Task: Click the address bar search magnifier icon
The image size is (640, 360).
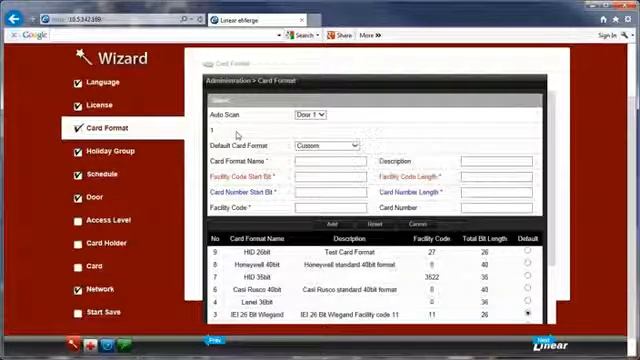Action: coord(183,19)
